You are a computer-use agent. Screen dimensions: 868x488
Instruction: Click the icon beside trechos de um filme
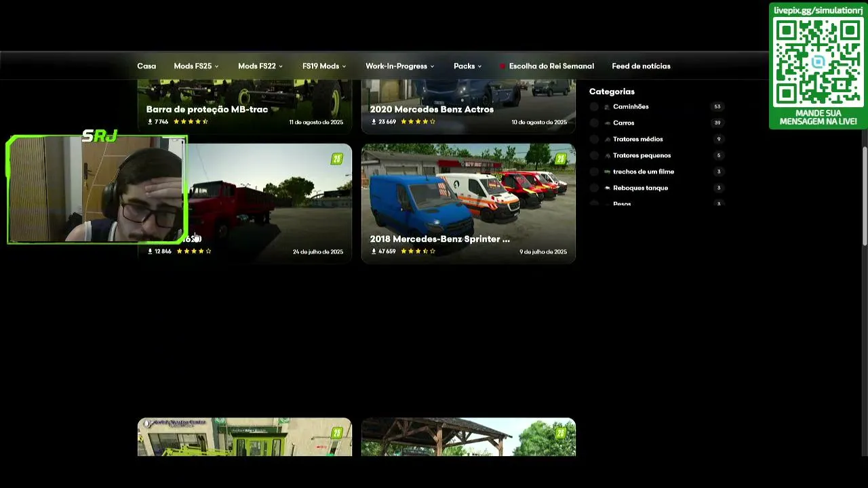click(607, 171)
